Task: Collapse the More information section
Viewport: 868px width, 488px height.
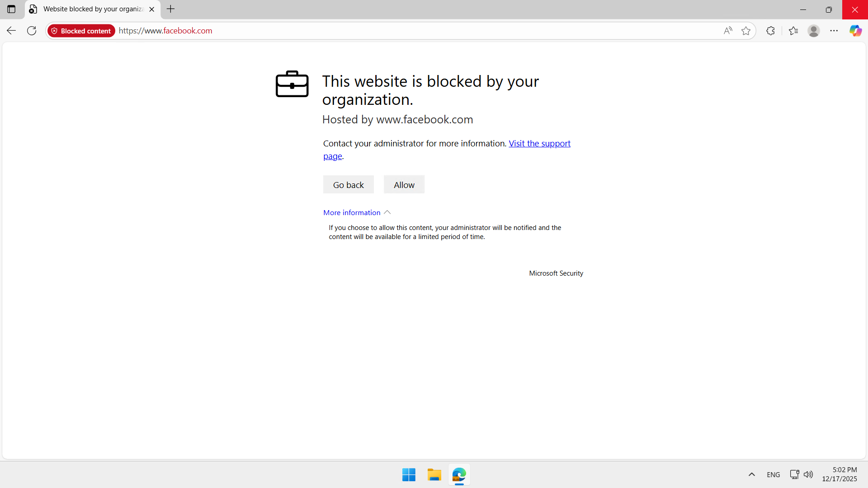Action: (357, 212)
